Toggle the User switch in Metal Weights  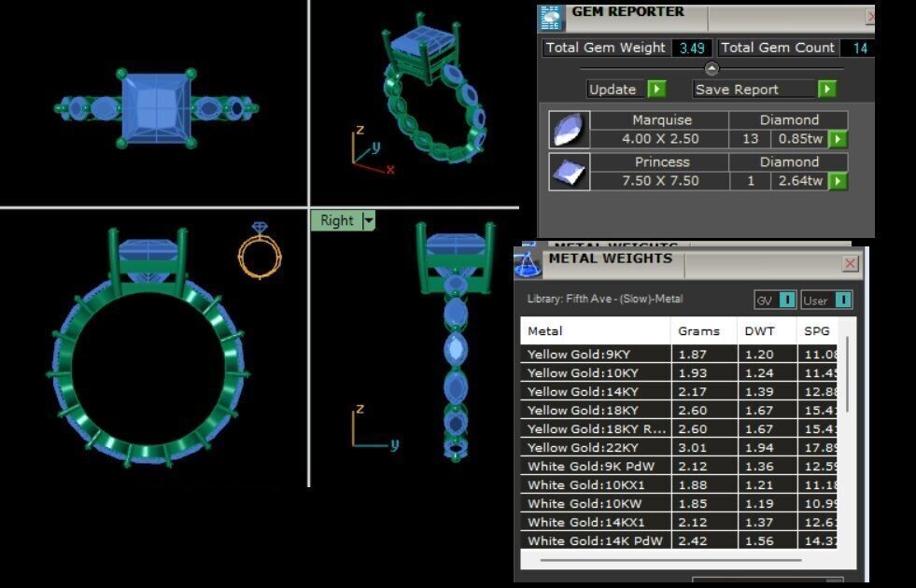pyautogui.click(x=826, y=301)
